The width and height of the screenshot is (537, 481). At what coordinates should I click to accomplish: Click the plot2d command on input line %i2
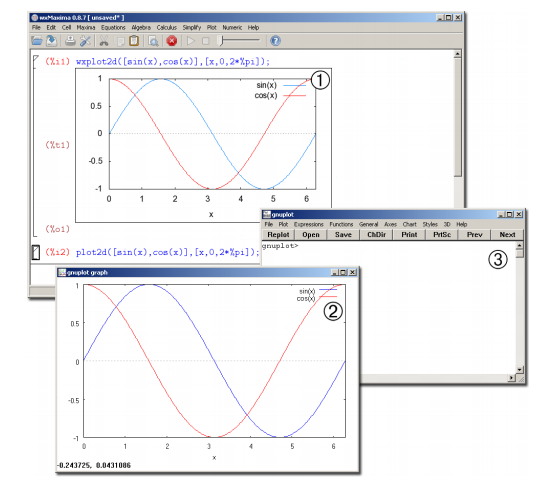tap(168, 252)
